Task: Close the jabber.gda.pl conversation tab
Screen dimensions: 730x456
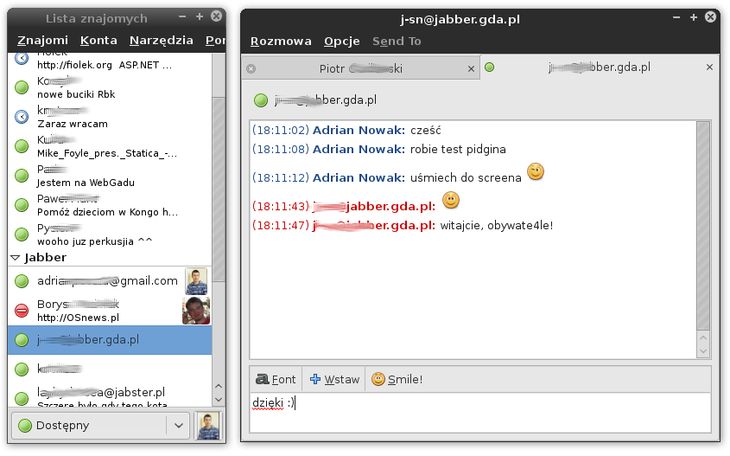Action: point(710,67)
